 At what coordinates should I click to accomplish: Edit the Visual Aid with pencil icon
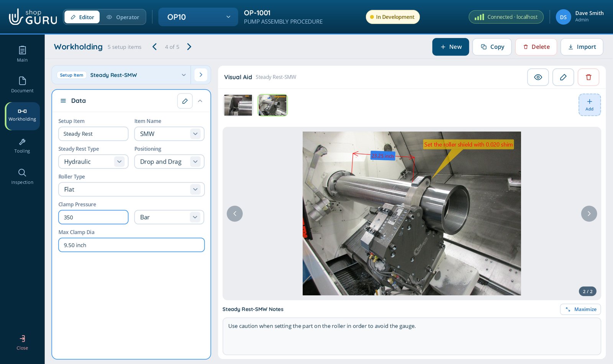tap(563, 77)
